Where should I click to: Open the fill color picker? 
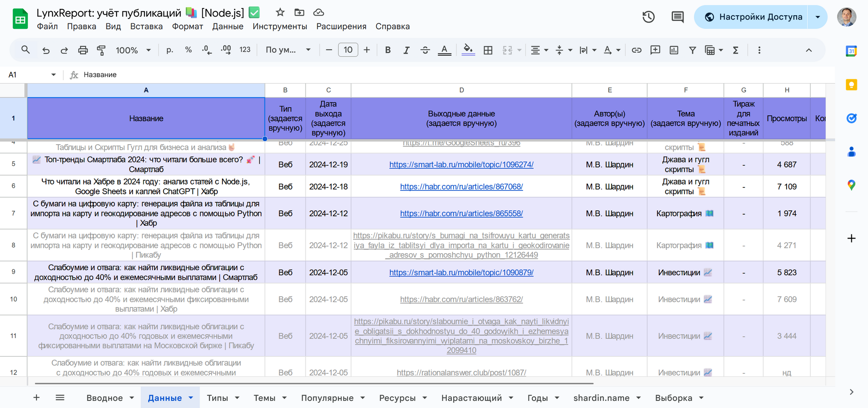(468, 50)
